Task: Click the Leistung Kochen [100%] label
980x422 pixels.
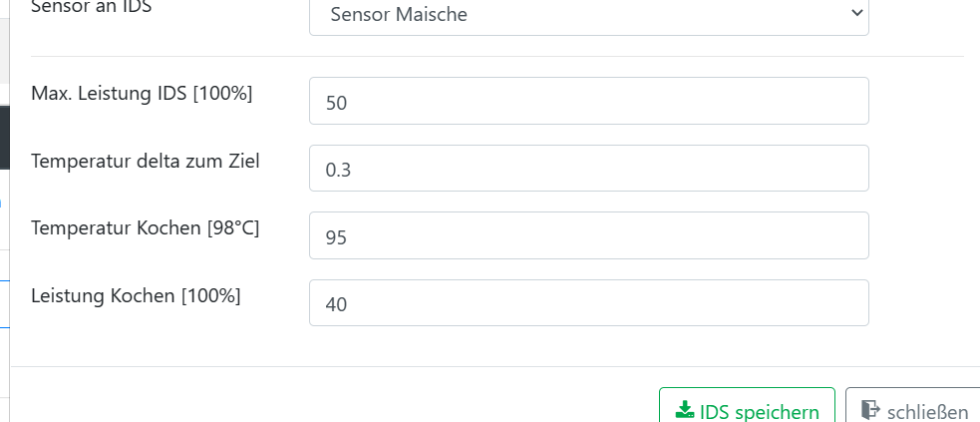Action: 136,295
